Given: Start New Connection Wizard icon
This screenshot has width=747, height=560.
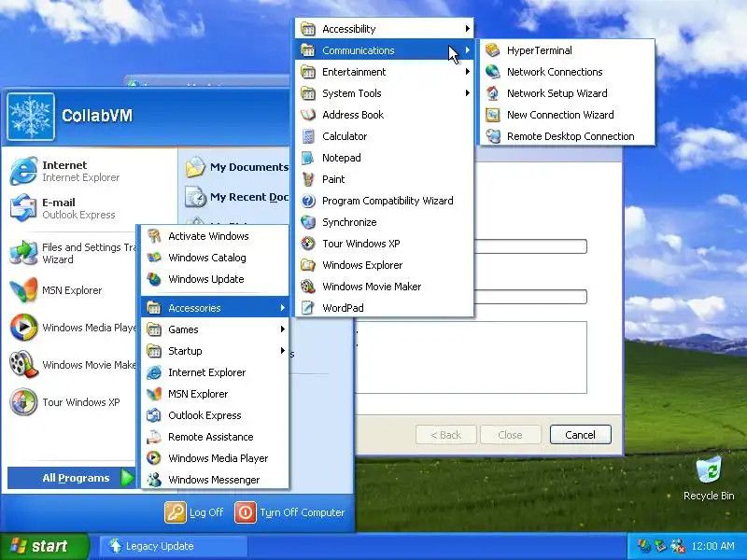Looking at the screenshot, I should point(493,115).
